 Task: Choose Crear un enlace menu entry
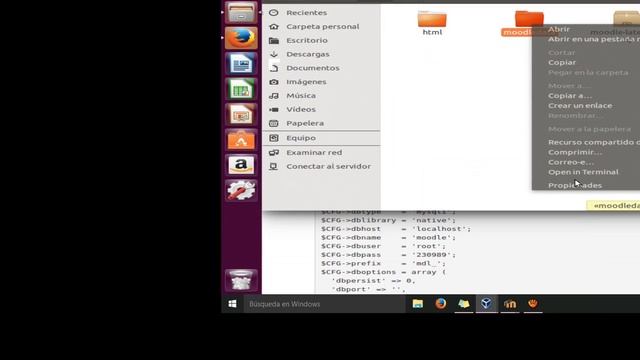[x=580, y=105]
